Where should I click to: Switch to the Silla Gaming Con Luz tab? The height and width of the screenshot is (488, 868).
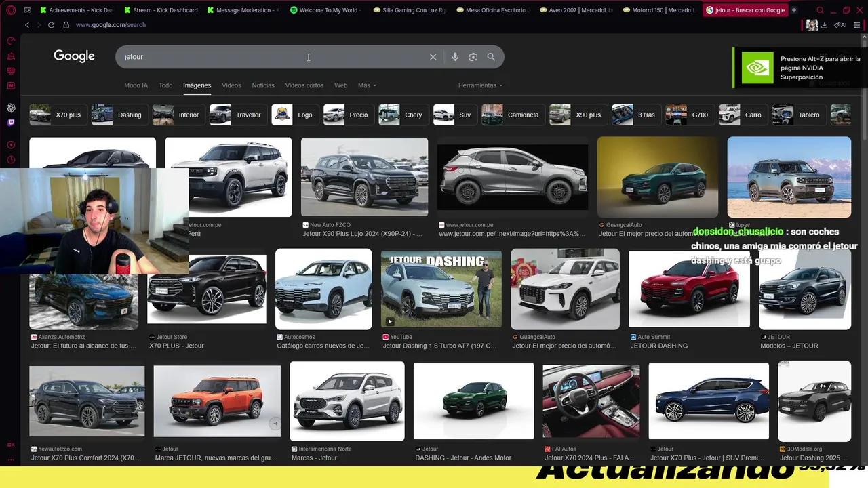coord(409,10)
